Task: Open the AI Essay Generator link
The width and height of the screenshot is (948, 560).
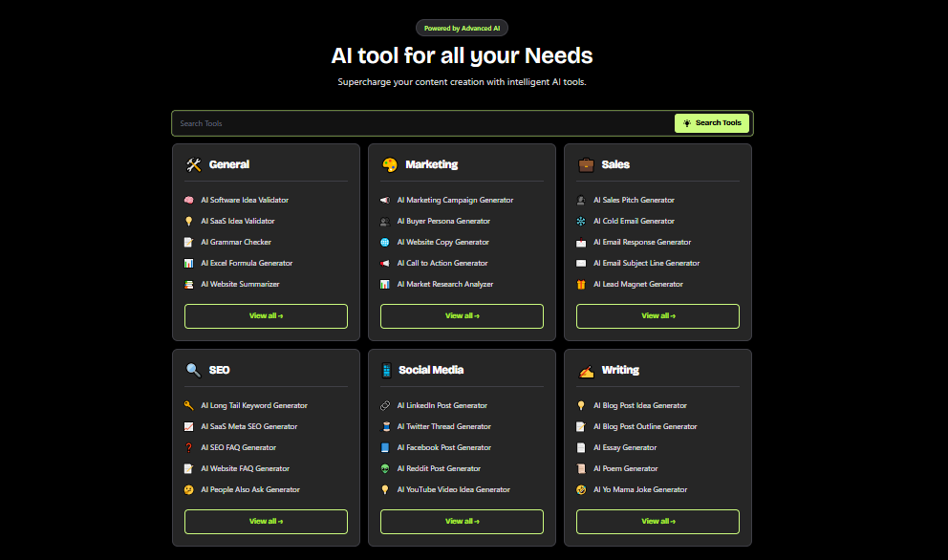Action: click(x=625, y=447)
